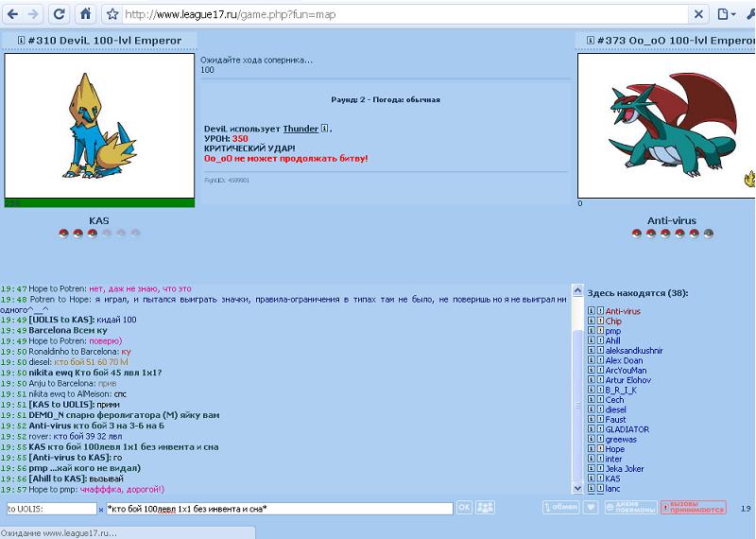The height and width of the screenshot is (539, 756).
Task: Click chat line '[Ahill to KAS]: вызывай'
Action: coord(77,478)
